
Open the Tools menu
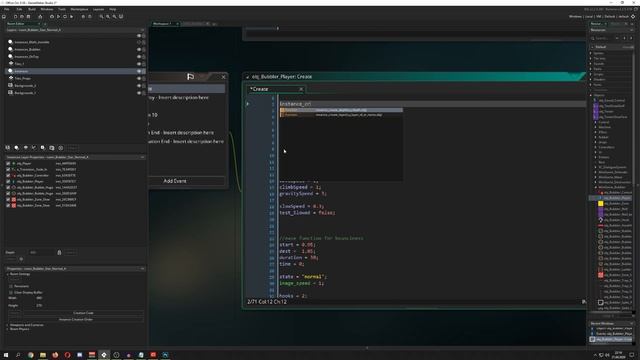point(62,9)
